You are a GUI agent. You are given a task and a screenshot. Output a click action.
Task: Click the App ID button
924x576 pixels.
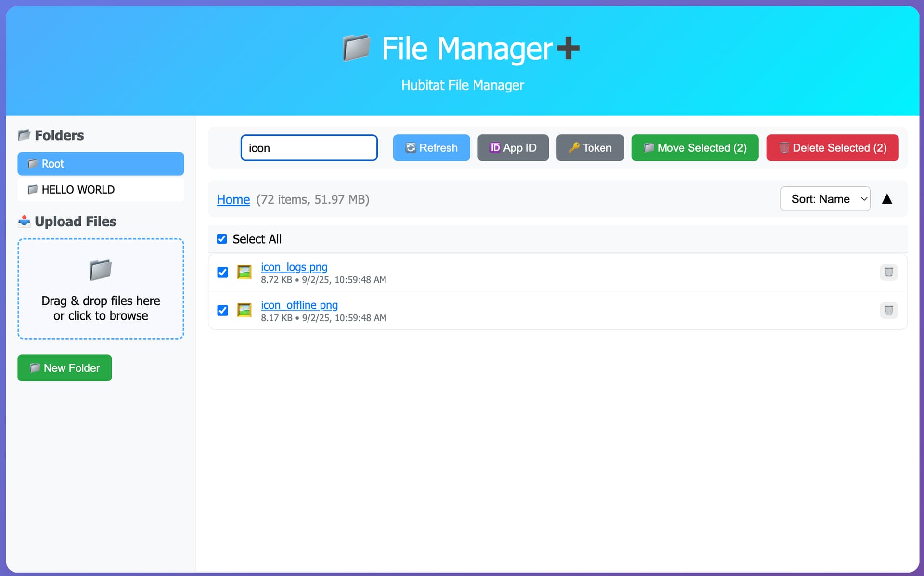click(x=513, y=148)
